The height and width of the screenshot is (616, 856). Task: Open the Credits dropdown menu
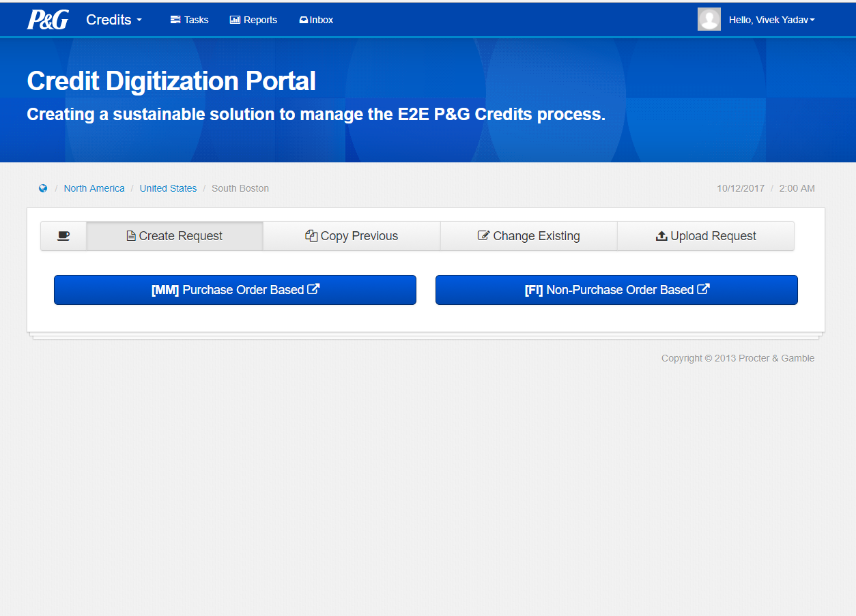click(x=114, y=20)
